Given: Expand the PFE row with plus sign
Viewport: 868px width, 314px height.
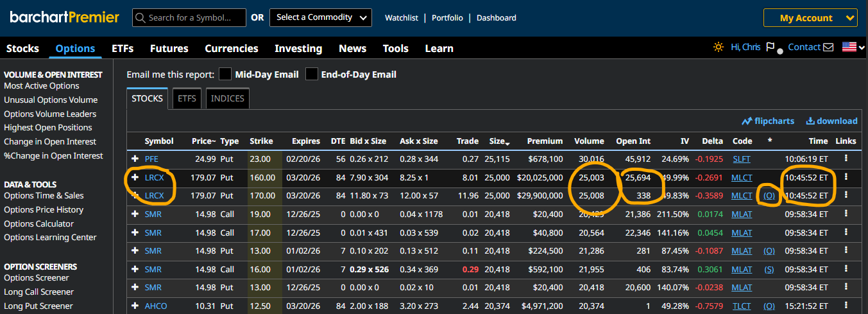Looking at the screenshot, I should tap(135, 159).
